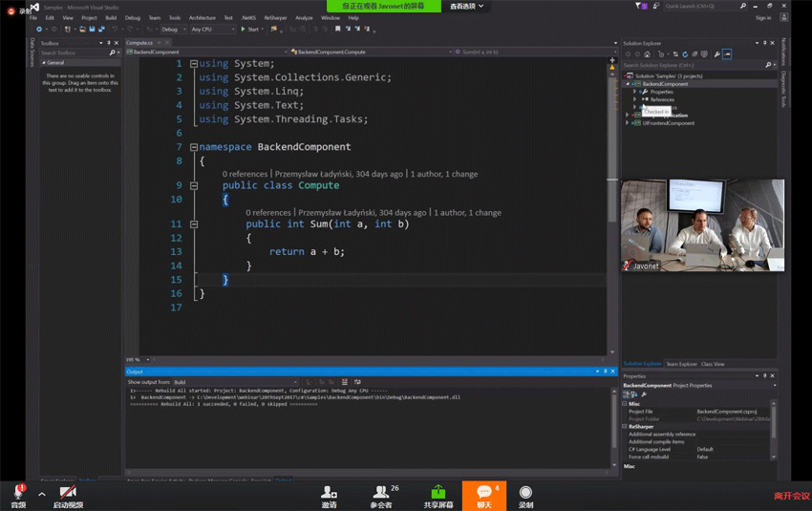Switch to the Class View tab
This screenshot has width=812, height=511.
tap(713, 365)
